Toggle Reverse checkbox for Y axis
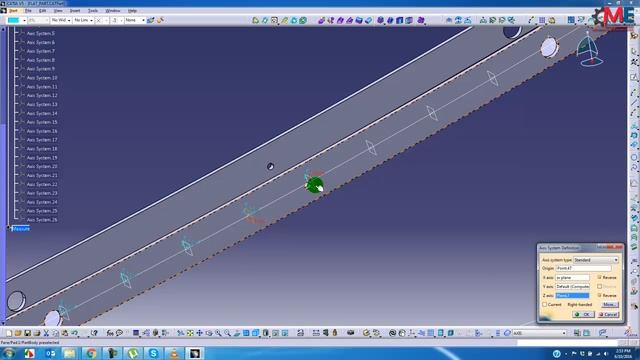This screenshot has height=360, width=640. (x=600, y=287)
